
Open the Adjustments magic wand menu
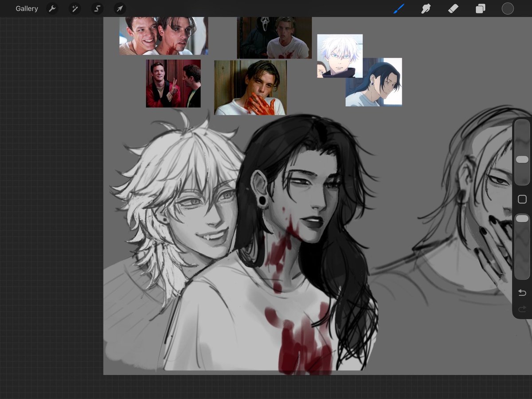click(x=74, y=8)
